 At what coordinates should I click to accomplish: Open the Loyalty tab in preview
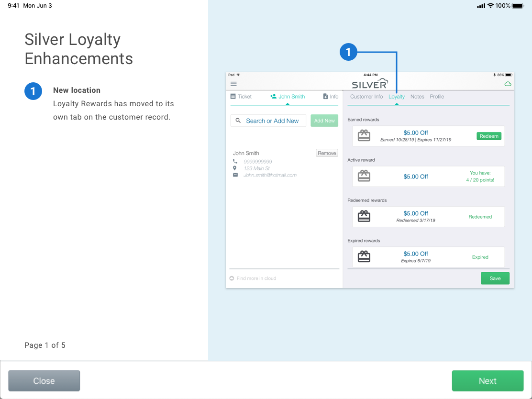click(x=397, y=97)
